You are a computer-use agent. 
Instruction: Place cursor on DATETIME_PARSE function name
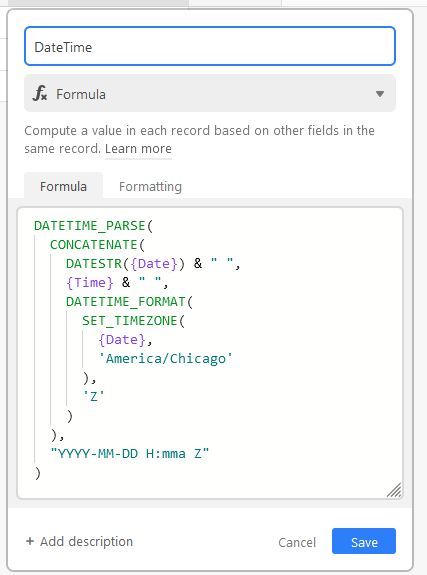coord(90,226)
